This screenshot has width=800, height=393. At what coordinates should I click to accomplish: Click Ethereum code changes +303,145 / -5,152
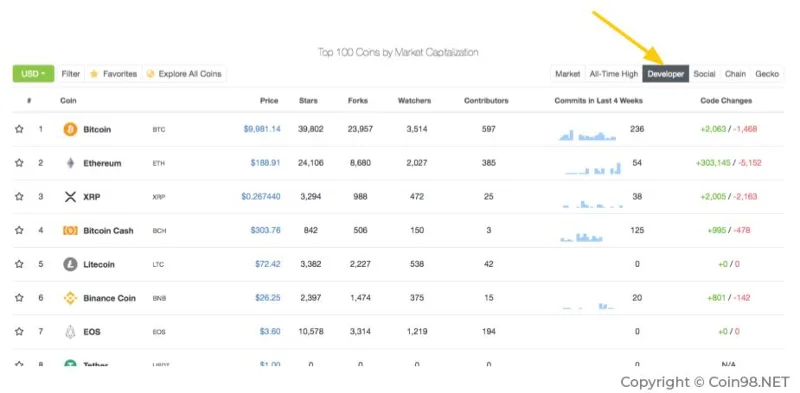click(x=728, y=163)
